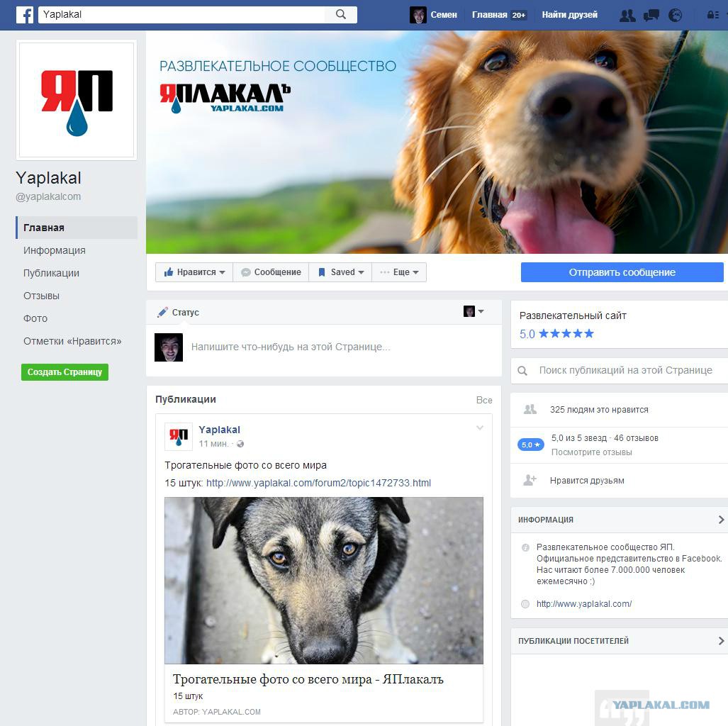728x726 pixels.
Task: Open Saved dropdown button
Action: 340,272
